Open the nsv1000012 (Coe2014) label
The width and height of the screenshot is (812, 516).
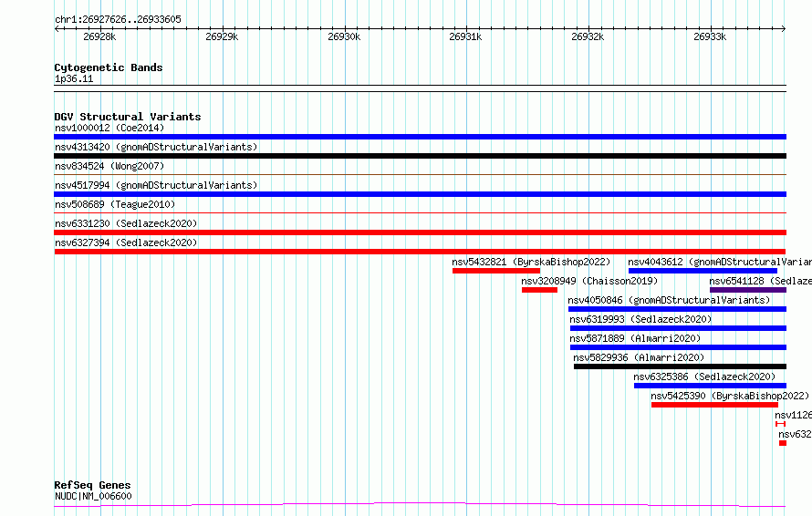click(109, 128)
